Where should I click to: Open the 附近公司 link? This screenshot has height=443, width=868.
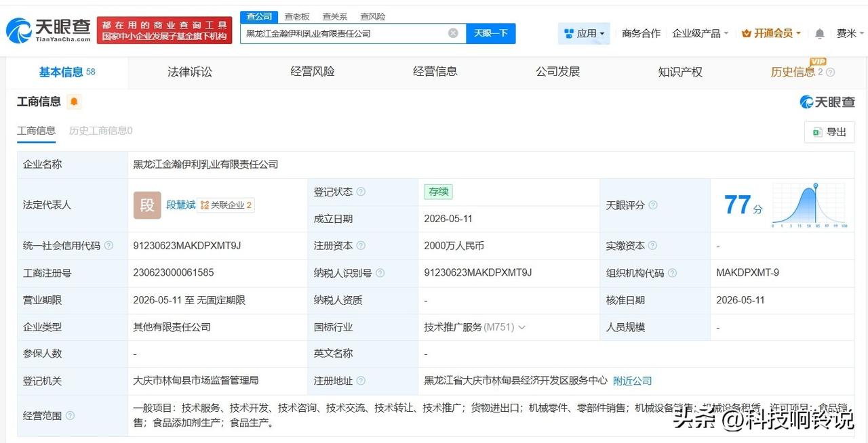(x=632, y=381)
